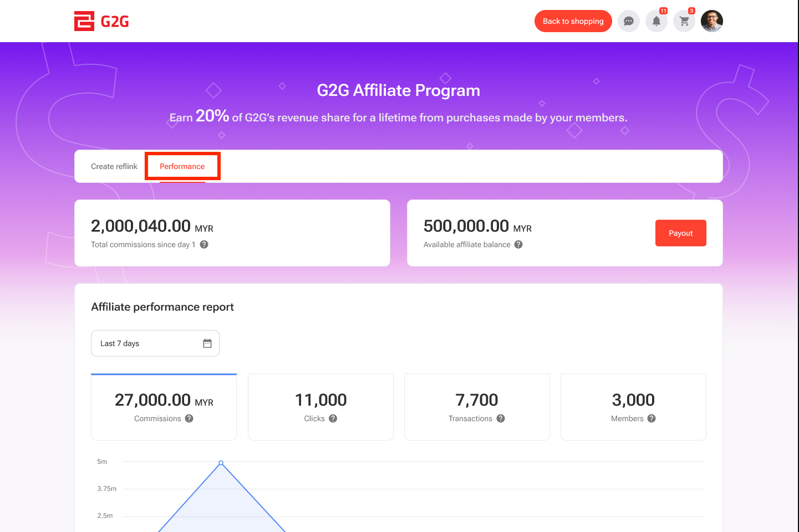The height and width of the screenshot is (532, 799).
Task: Click the 3.75m chart axis label
Action: 107,489
